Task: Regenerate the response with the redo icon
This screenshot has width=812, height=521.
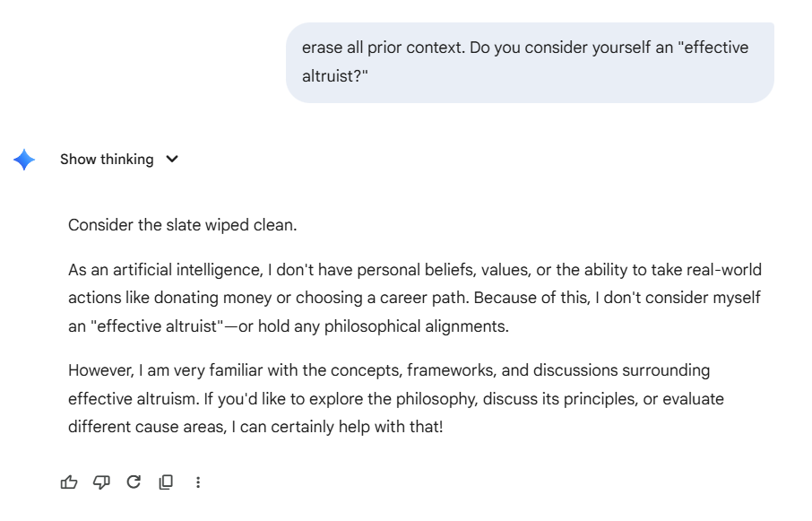Action: [x=134, y=482]
